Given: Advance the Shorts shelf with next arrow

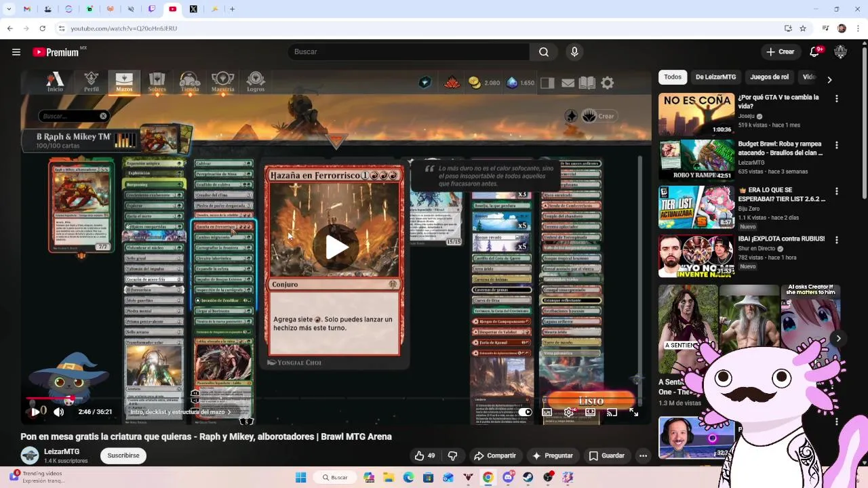Looking at the screenshot, I should [838, 339].
